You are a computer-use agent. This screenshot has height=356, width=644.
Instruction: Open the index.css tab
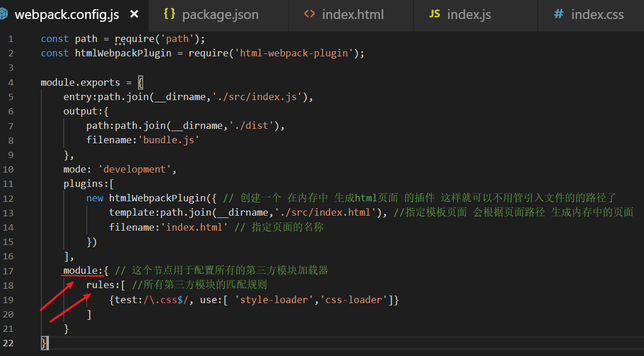click(591, 15)
